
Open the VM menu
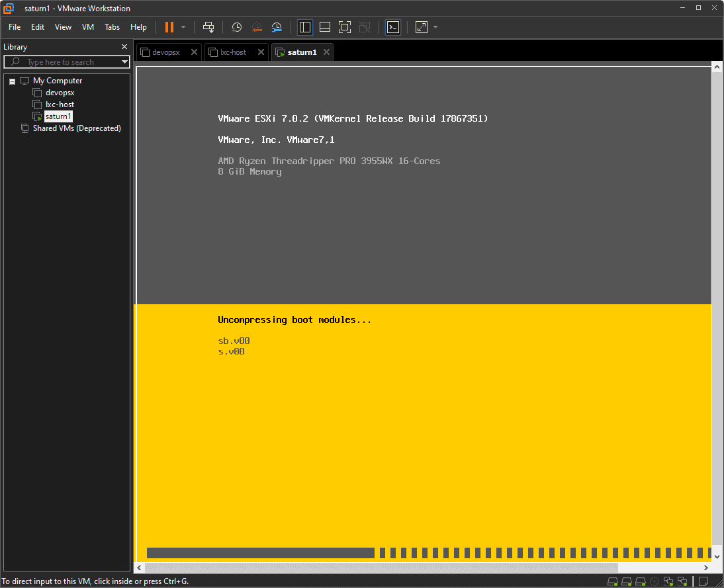tap(88, 27)
